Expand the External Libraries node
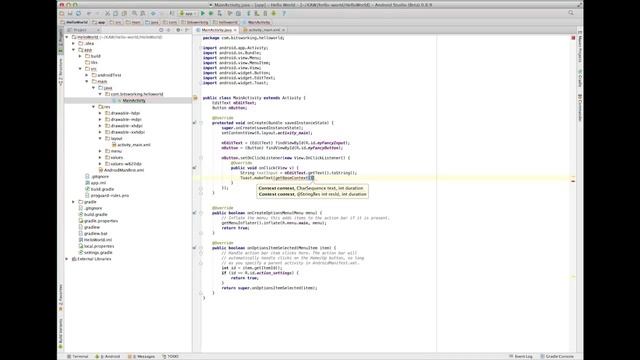 pos(67,259)
